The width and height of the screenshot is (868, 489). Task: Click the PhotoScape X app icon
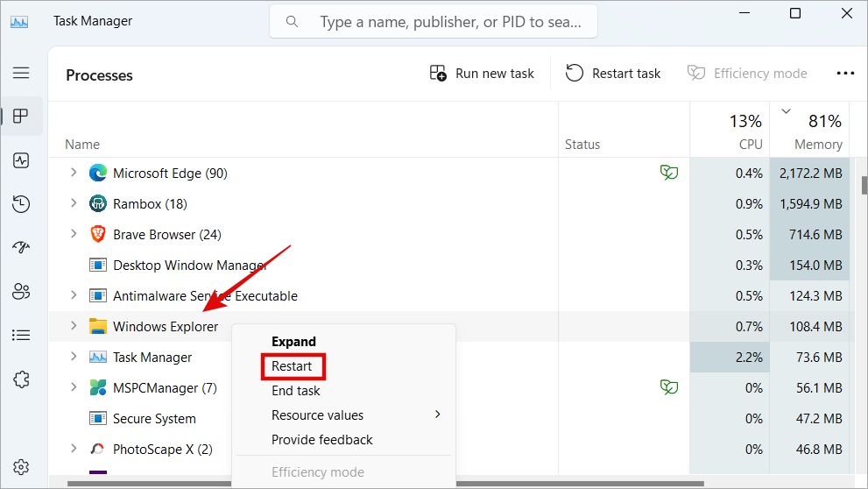click(98, 449)
